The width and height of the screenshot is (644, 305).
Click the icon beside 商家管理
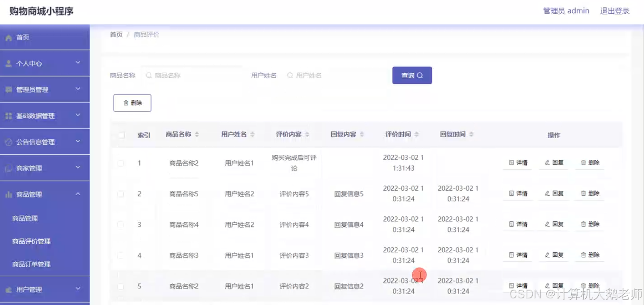(8, 169)
